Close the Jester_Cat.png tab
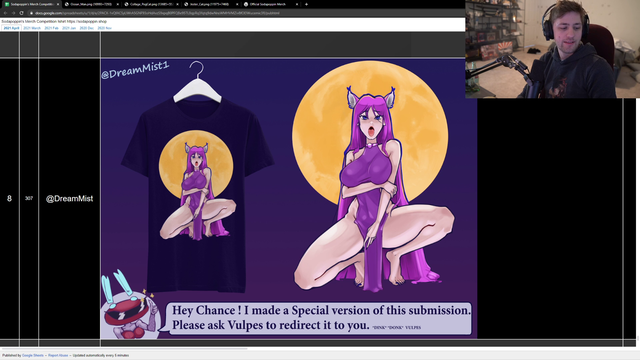 click(237, 4)
